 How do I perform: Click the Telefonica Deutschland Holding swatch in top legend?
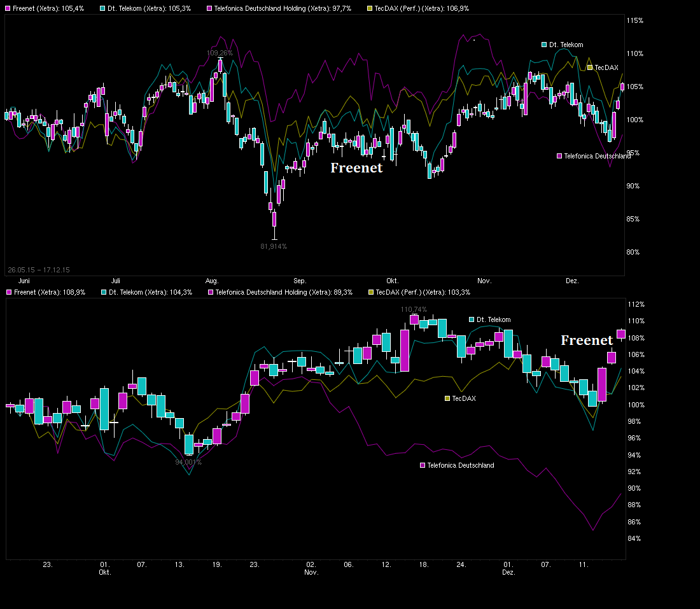[209, 8]
